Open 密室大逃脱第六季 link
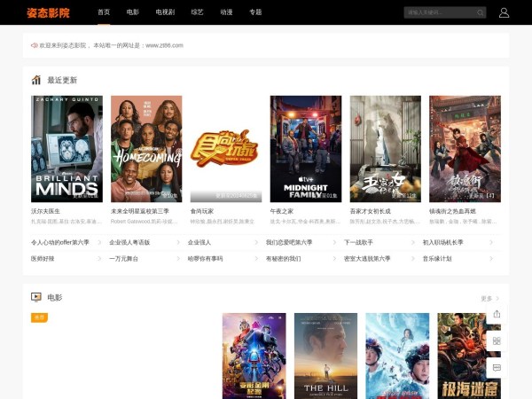This screenshot has width=532, height=399. pyautogui.click(x=367, y=259)
